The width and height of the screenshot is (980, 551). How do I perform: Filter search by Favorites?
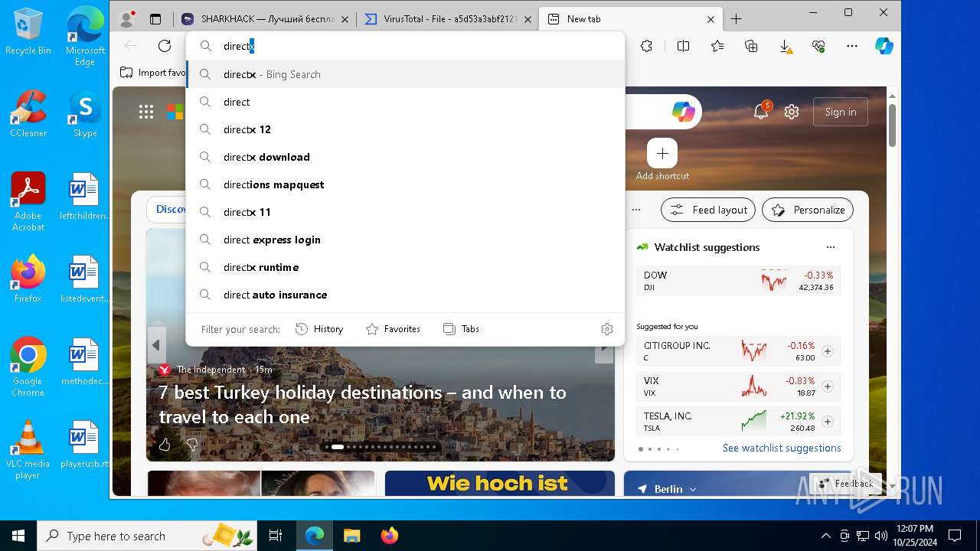394,329
